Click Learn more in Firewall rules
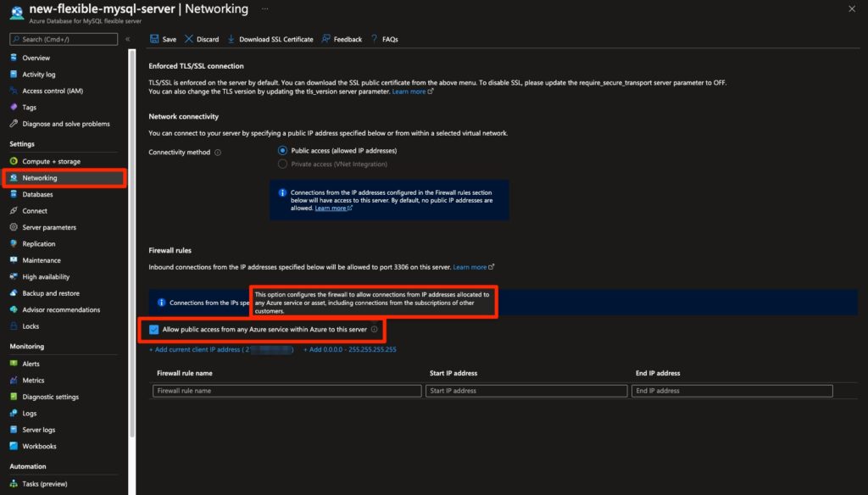 [470, 267]
